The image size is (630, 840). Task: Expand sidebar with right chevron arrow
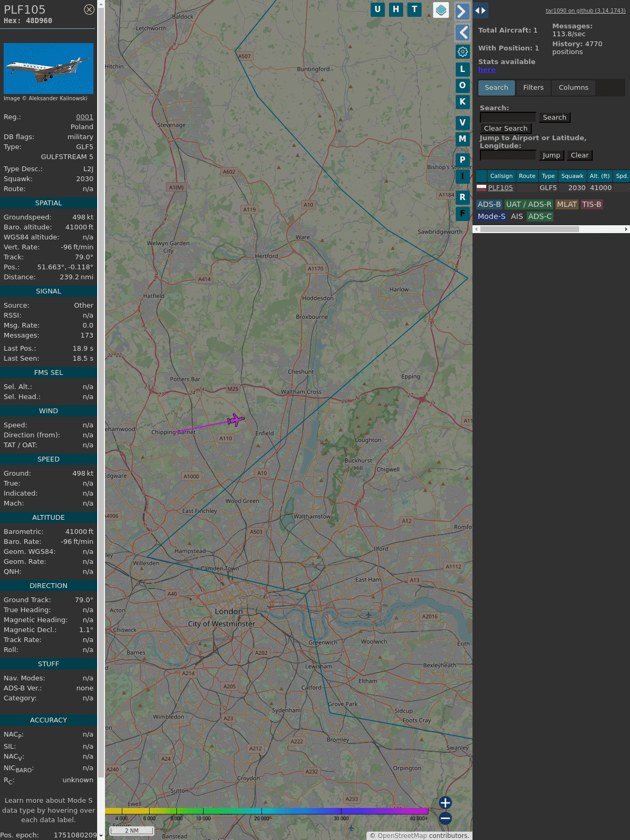coord(462,11)
